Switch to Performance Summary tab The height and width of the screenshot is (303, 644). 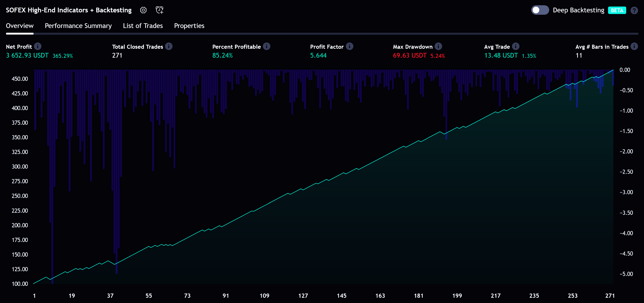pyautogui.click(x=78, y=26)
